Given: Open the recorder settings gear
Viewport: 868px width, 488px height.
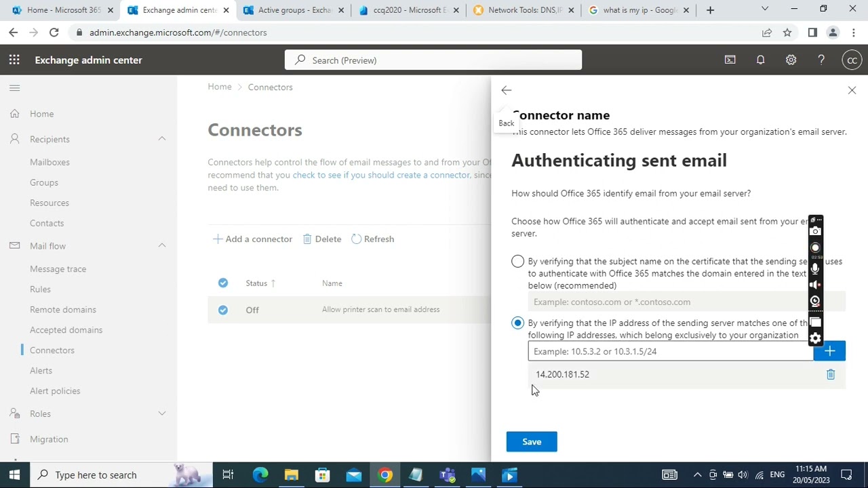Looking at the screenshot, I should click(x=816, y=338).
